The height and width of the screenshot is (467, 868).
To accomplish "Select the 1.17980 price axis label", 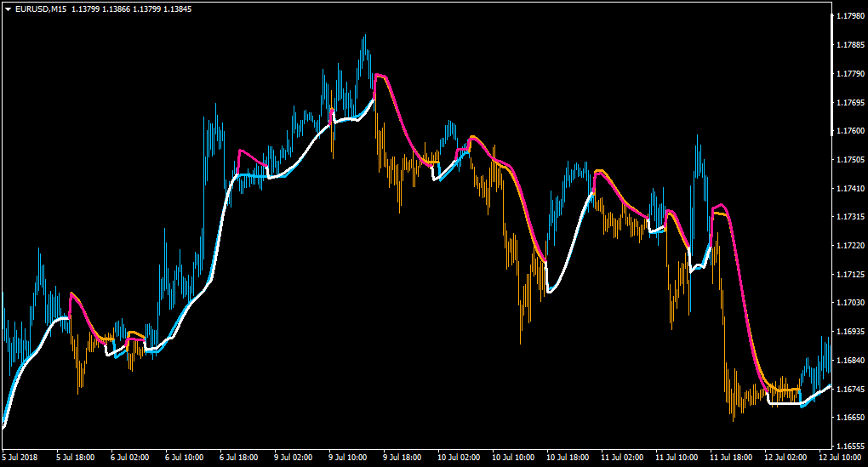I will 851,16.
